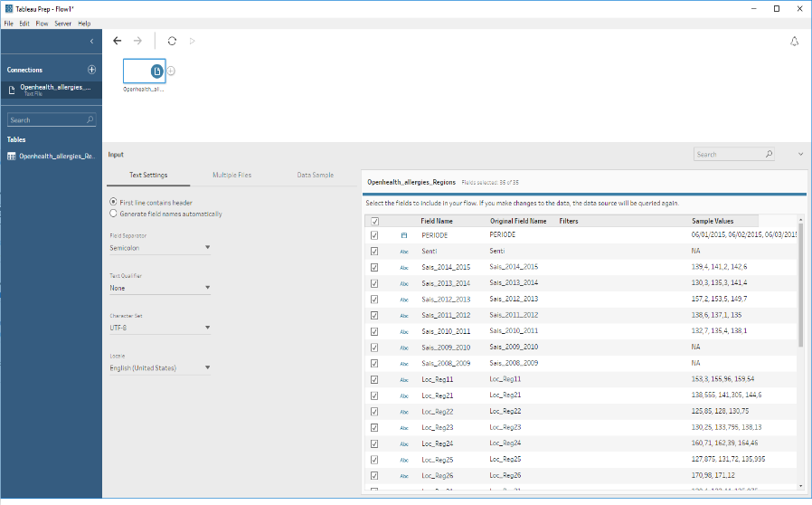Image resolution: width=812 pixels, height=505 pixels.
Task: Click the Tableau Prep app icon
Action: pos(9,9)
